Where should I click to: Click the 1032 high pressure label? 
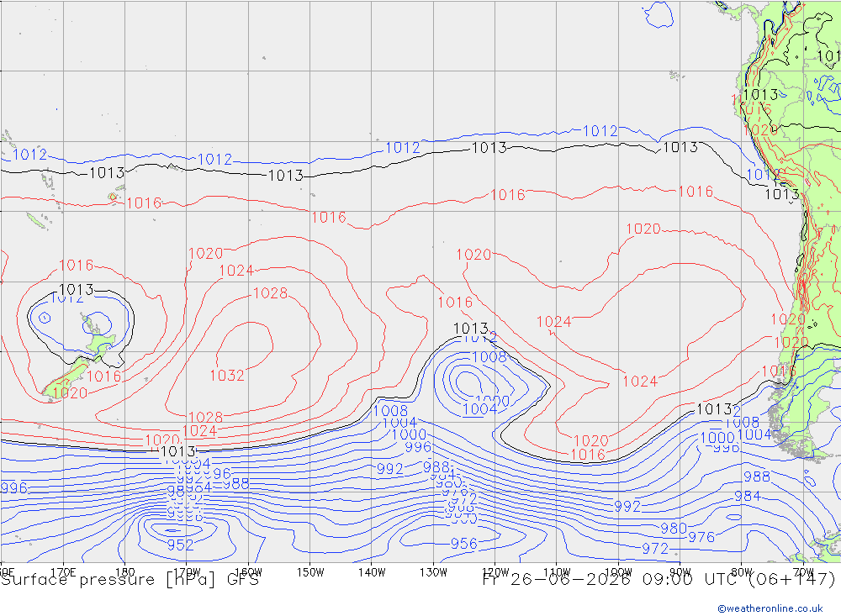[227, 376]
